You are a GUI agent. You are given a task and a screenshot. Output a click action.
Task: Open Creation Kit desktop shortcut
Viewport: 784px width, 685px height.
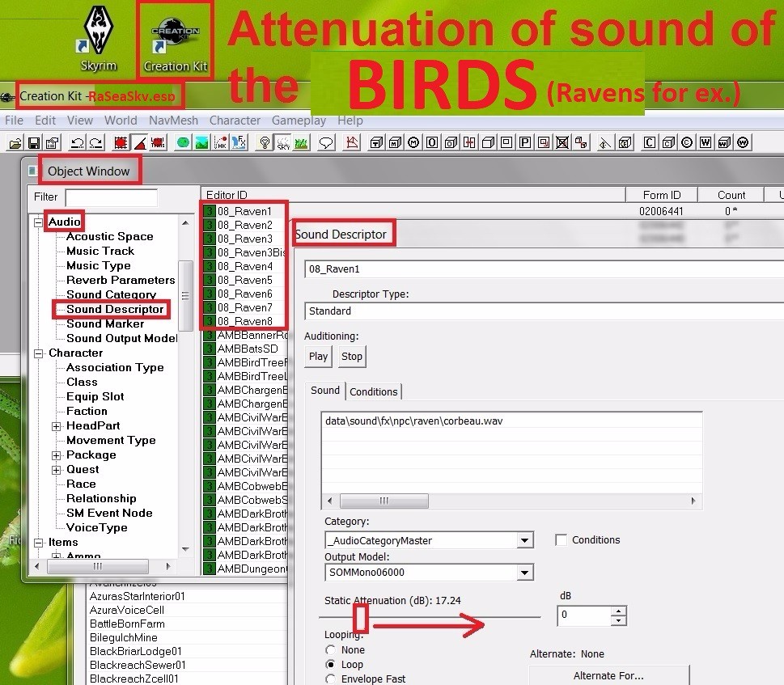176,39
